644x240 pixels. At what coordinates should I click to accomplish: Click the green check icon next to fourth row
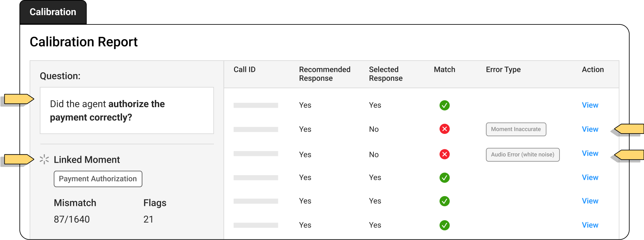click(445, 177)
